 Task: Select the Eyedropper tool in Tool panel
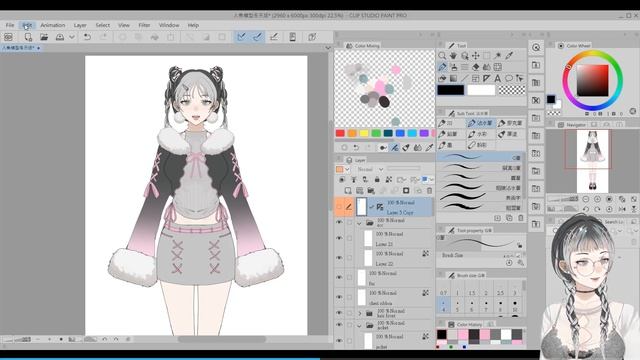pos(509,56)
